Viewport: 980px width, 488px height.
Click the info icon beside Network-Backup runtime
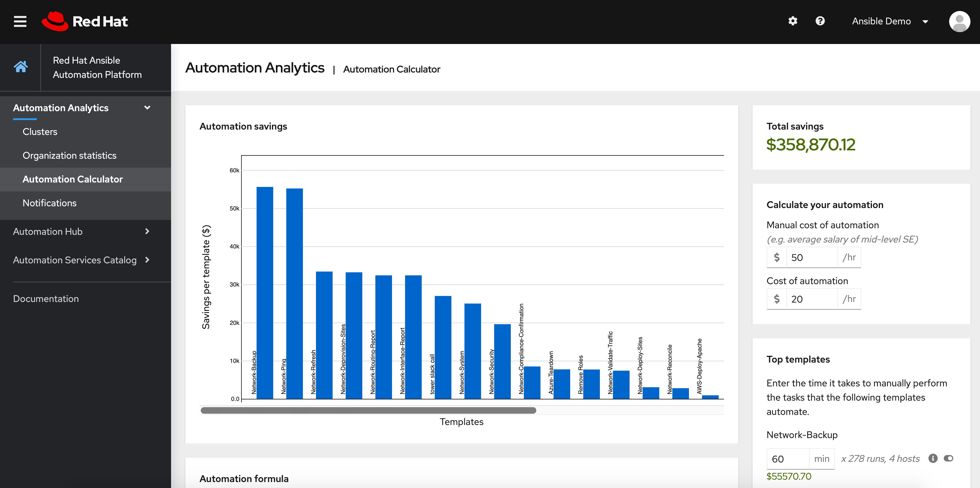[x=932, y=458]
